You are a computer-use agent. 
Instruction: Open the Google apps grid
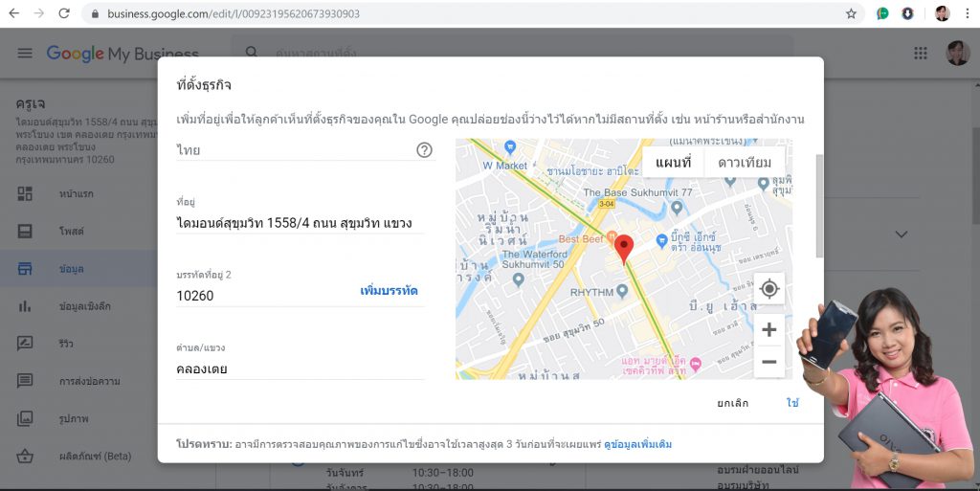pyautogui.click(x=921, y=53)
